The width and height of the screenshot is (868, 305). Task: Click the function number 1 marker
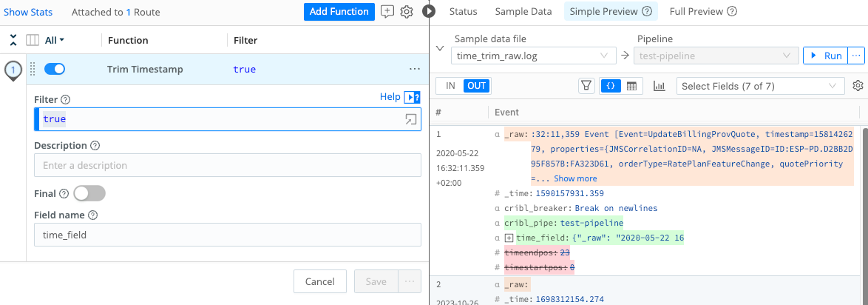[x=13, y=70]
